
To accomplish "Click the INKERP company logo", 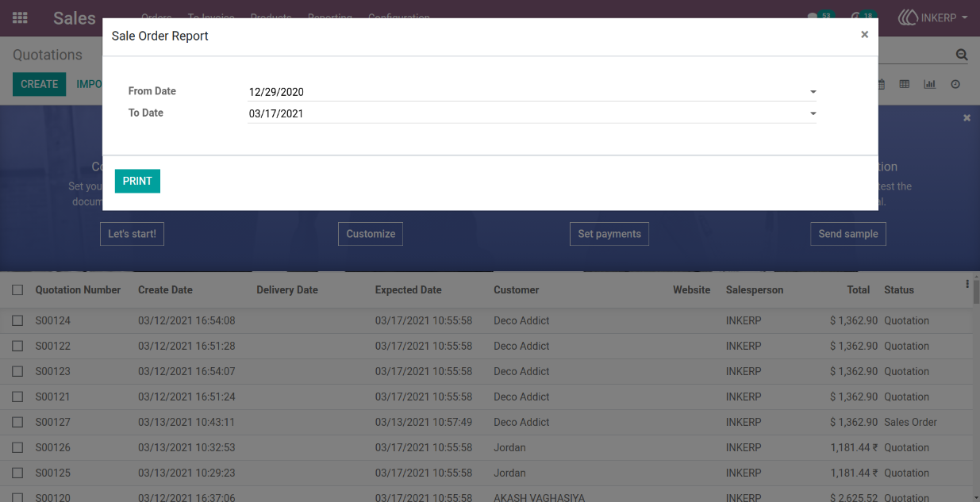I will 909,17.
